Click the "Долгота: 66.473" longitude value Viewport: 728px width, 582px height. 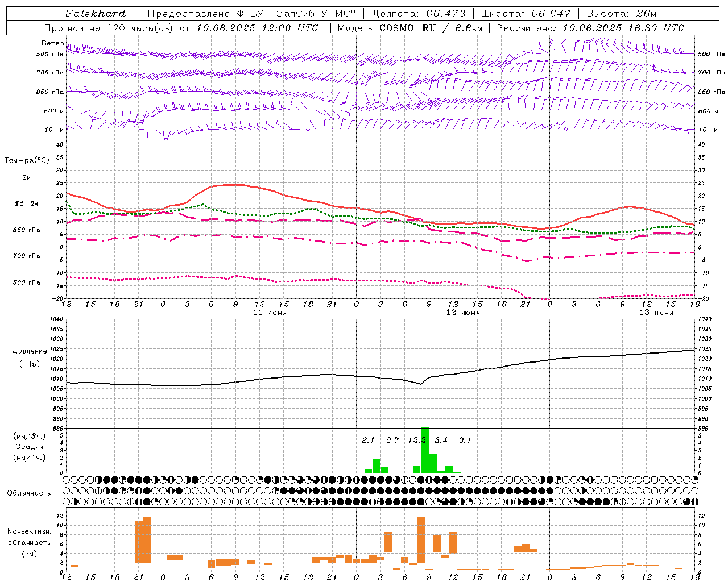click(419, 14)
